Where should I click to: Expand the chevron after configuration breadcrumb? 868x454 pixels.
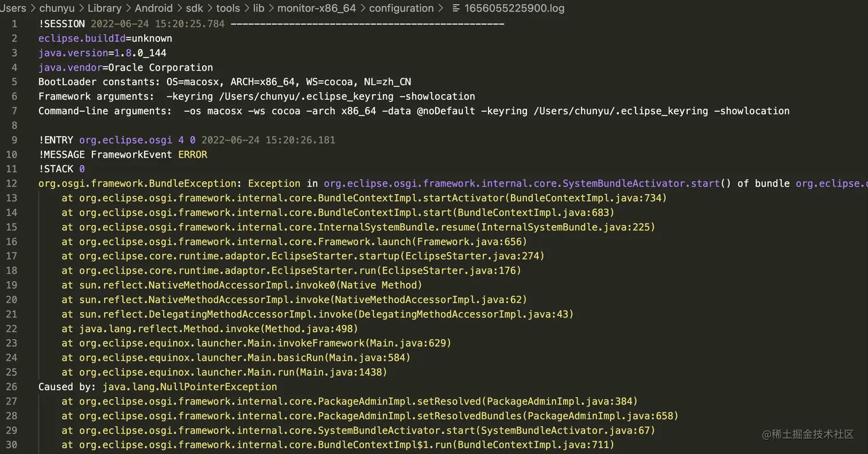[x=441, y=8]
